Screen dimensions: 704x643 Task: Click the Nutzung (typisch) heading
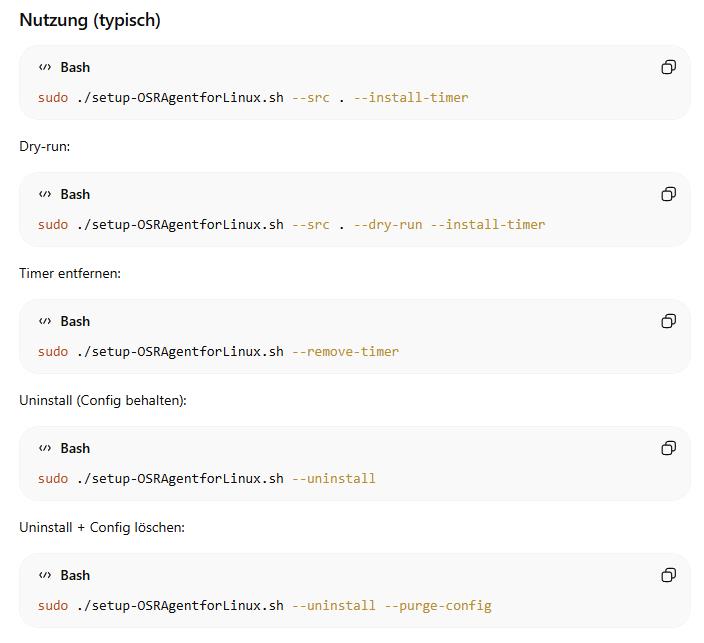90,20
